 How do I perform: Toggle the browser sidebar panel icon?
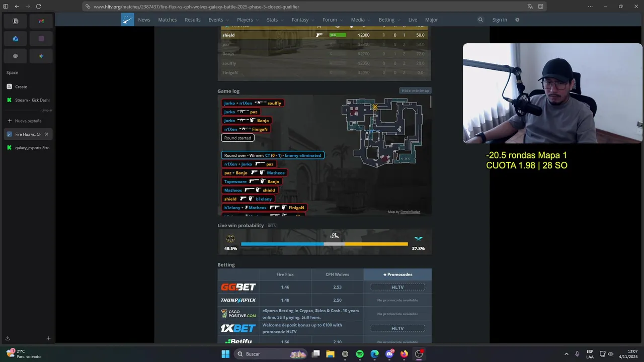pos(6,7)
